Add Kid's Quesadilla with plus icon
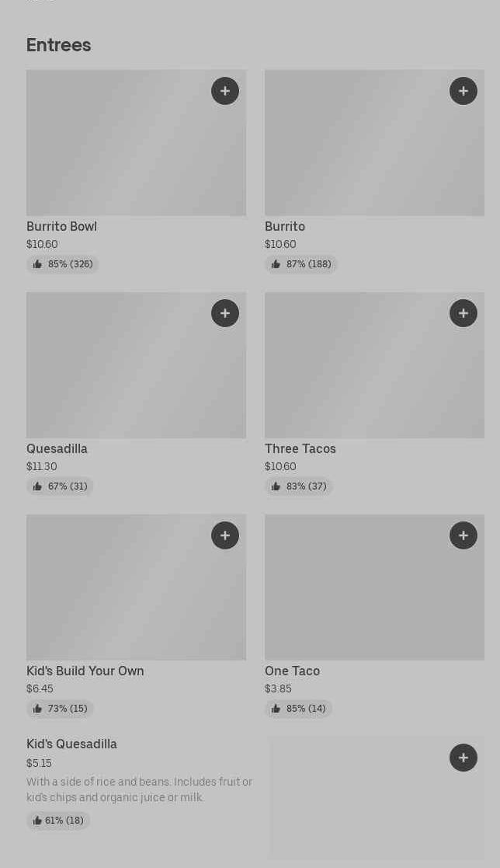Image resolution: width=500 pixels, height=868 pixels. point(464,758)
